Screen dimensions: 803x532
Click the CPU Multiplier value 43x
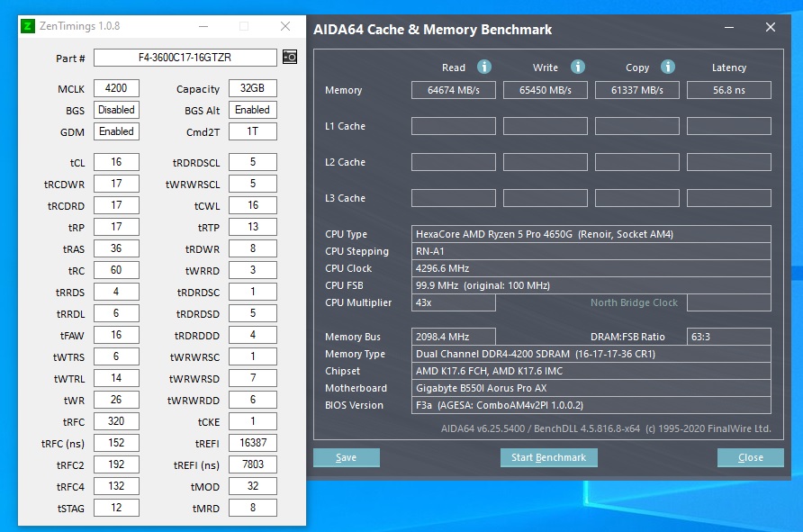[x=453, y=302]
